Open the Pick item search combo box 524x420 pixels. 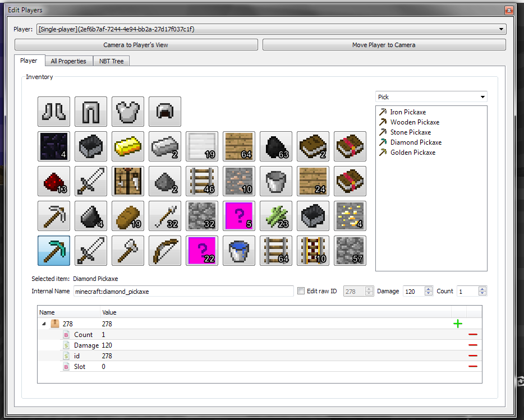coord(431,97)
